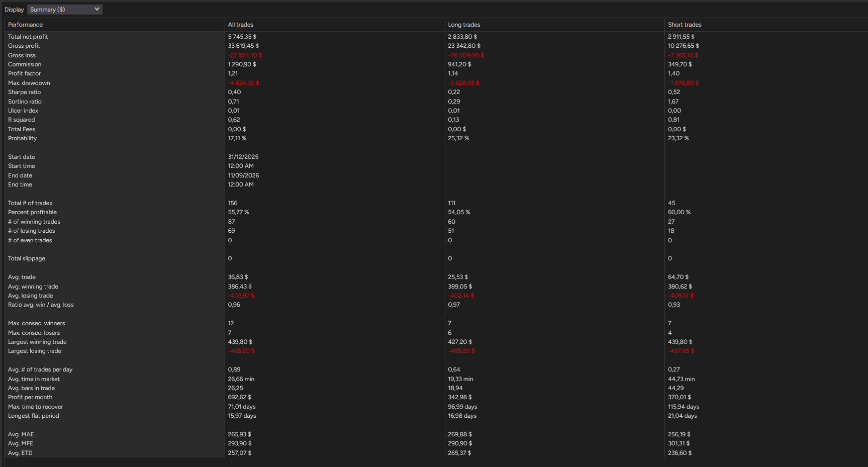The height and width of the screenshot is (467, 868).
Task: Click Max. time to recover 71,01 days
Action: (x=242, y=407)
